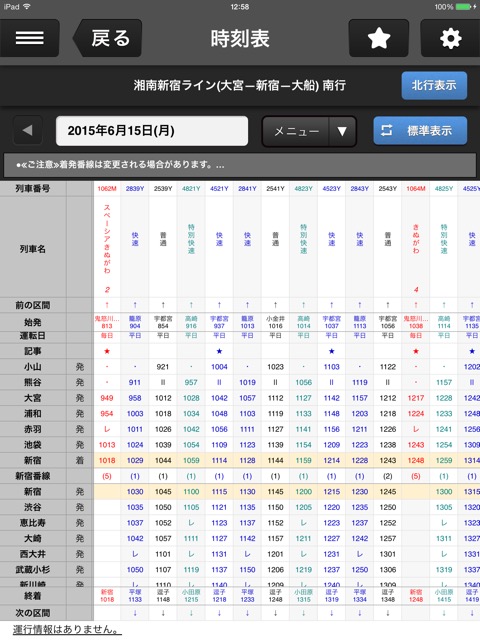Image resolution: width=480 pixels, height=640 pixels.
Task: Select the 新宿番線 row label
Action: click(x=33, y=476)
